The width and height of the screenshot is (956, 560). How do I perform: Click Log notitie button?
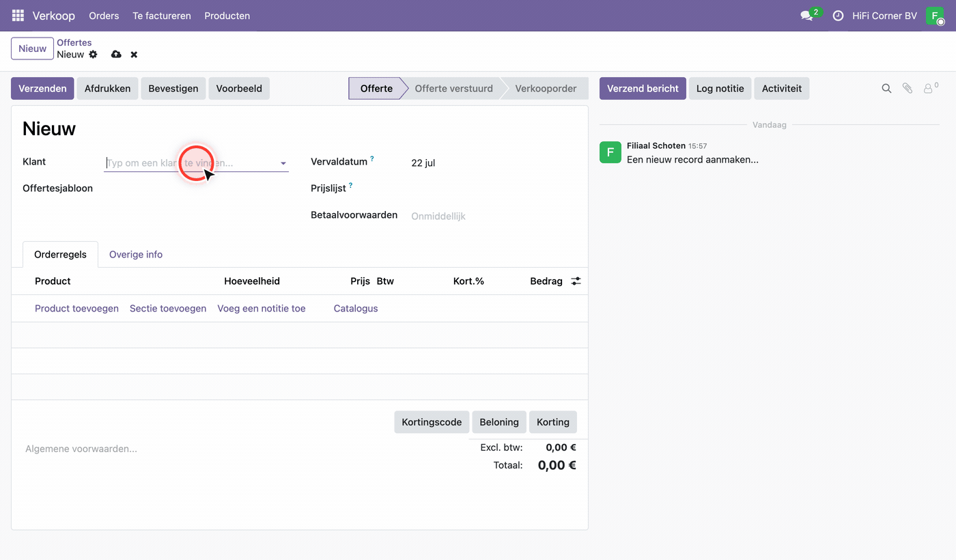(720, 88)
